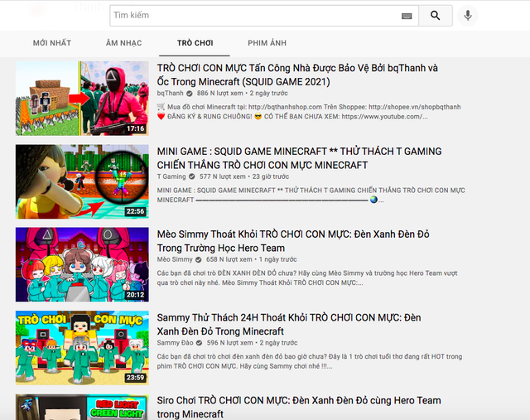Click '1 ngày trước' upload time

coord(278,260)
